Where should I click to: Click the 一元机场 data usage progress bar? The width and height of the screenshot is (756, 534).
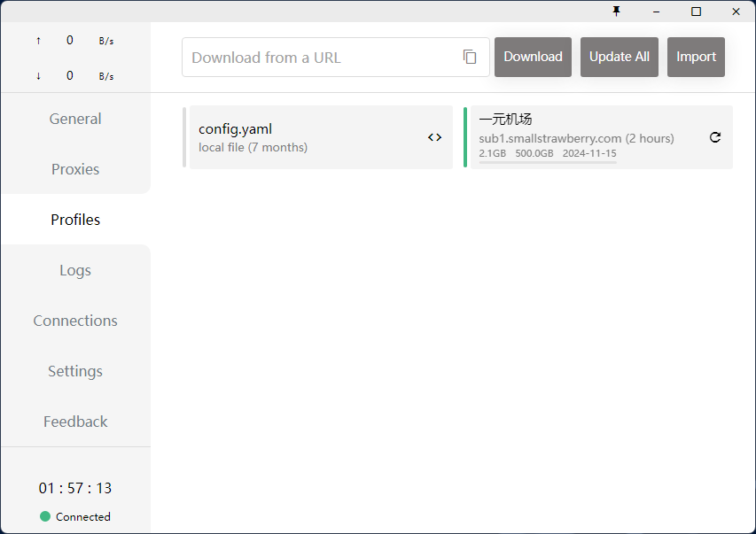(548, 163)
